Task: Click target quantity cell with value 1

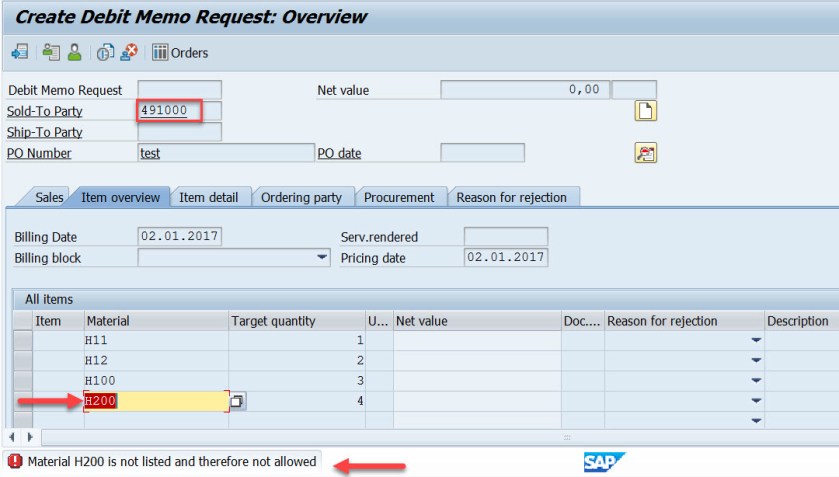Action: (297, 340)
